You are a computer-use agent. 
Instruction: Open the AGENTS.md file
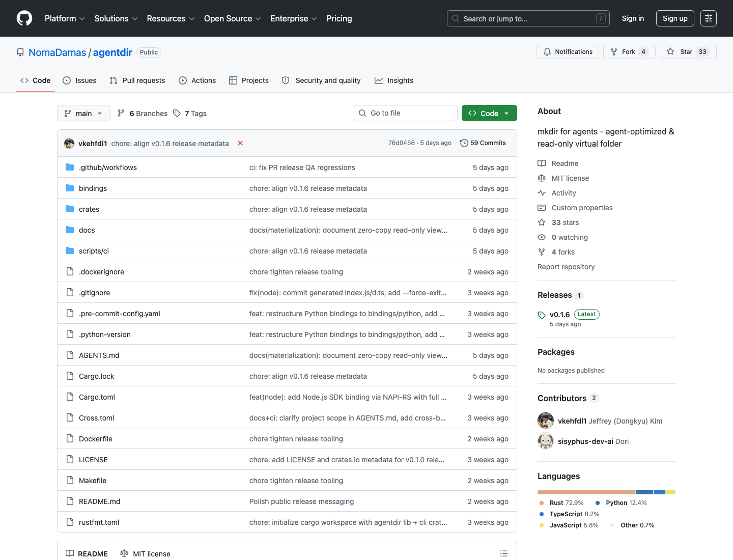[99, 355]
